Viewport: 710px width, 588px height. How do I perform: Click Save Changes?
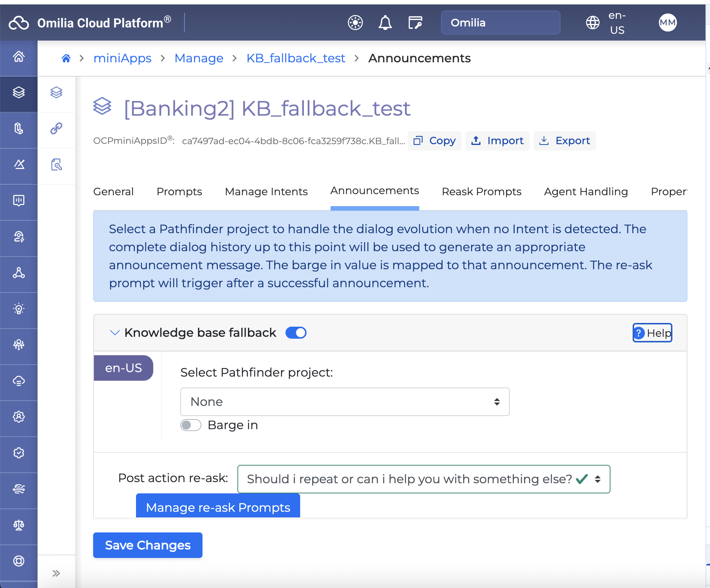pos(148,545)
